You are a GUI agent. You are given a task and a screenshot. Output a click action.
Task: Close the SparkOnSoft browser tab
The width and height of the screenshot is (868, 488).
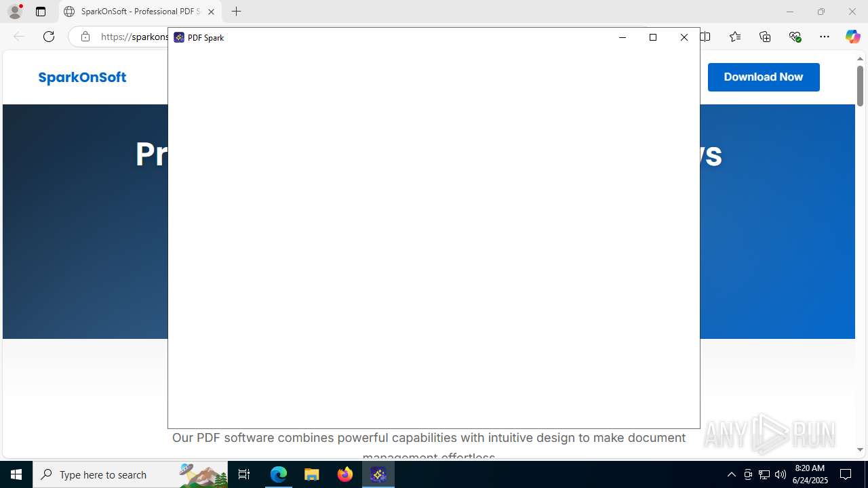[211, 12]
